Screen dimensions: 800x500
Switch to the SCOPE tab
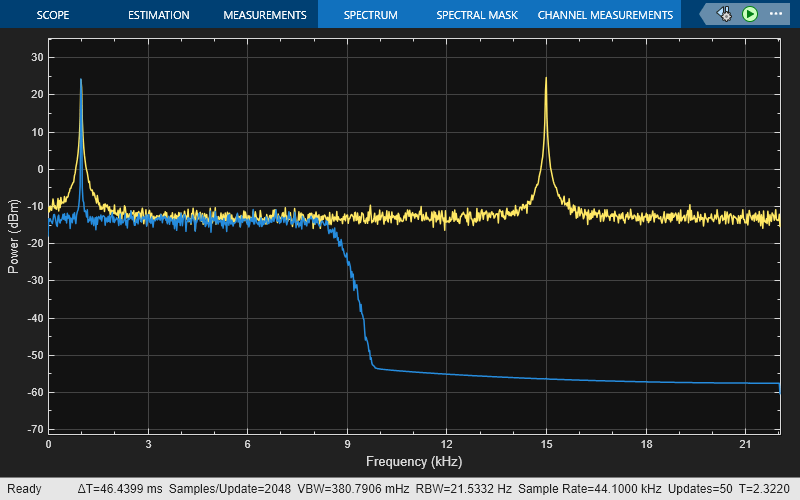click(x=53, y=15)
